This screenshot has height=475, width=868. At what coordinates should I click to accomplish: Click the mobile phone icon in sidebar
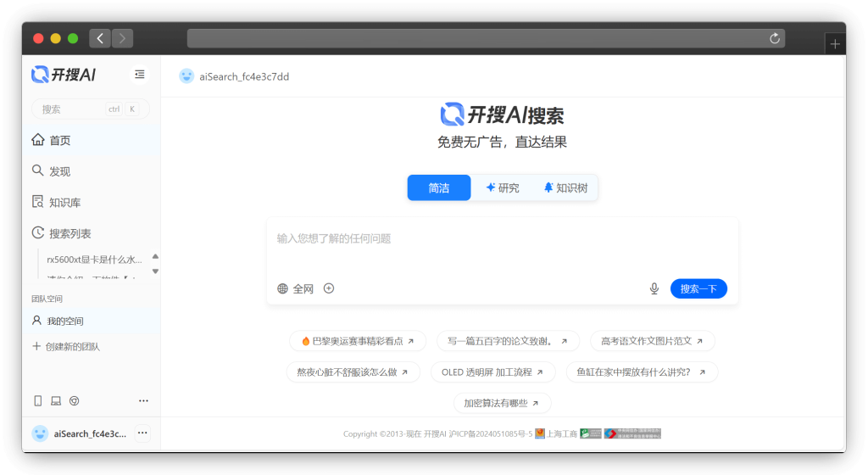(37, 401)
